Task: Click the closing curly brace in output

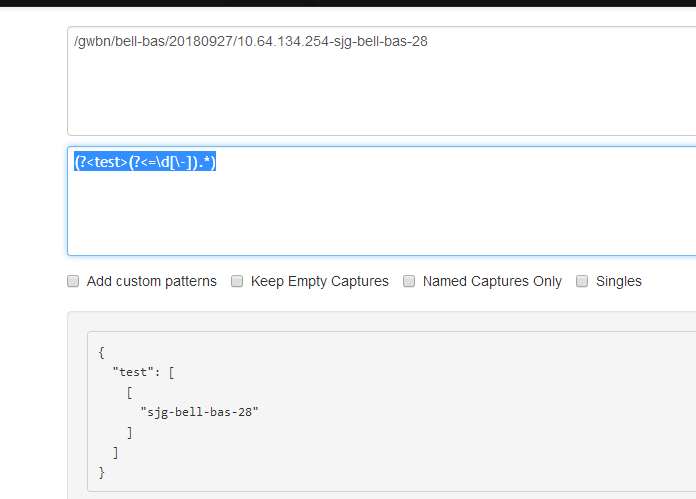Action: [102, 472]
